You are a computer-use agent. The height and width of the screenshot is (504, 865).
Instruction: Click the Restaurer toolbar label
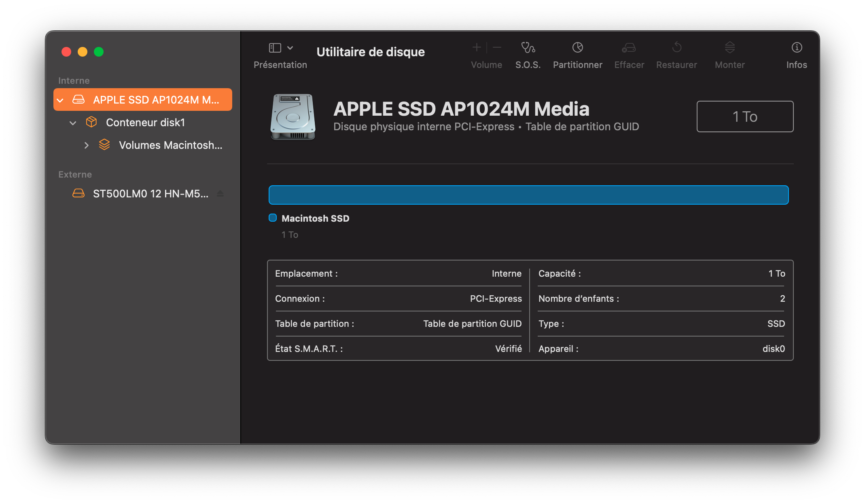pos(677,65)
